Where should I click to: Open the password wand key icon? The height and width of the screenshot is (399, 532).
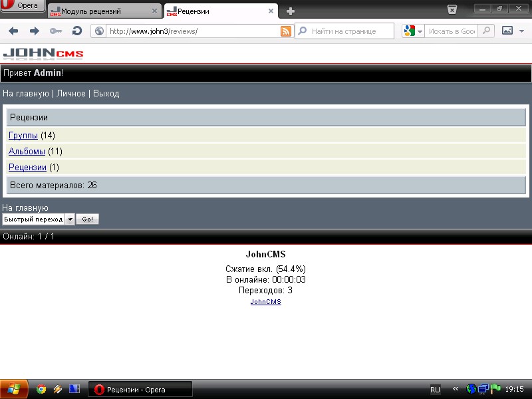point(56,31)
